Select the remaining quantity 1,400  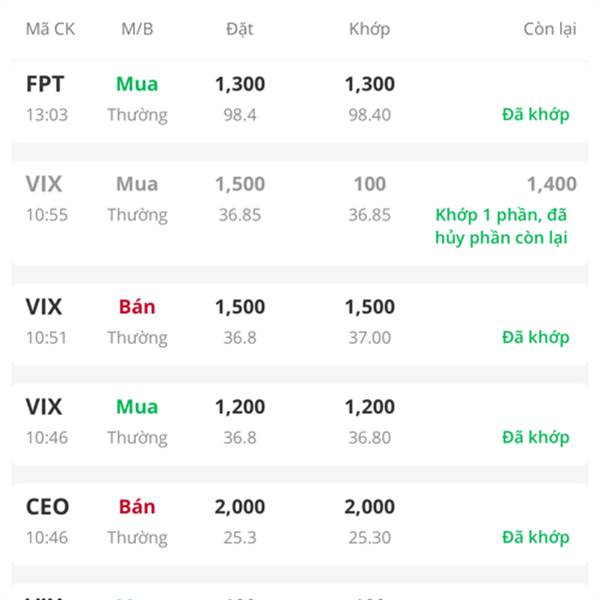pos(552,184)
